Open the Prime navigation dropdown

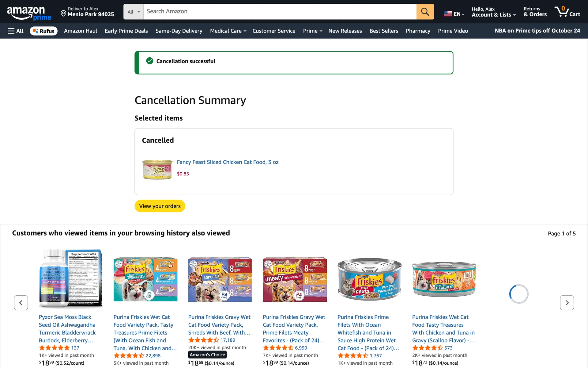312,31
